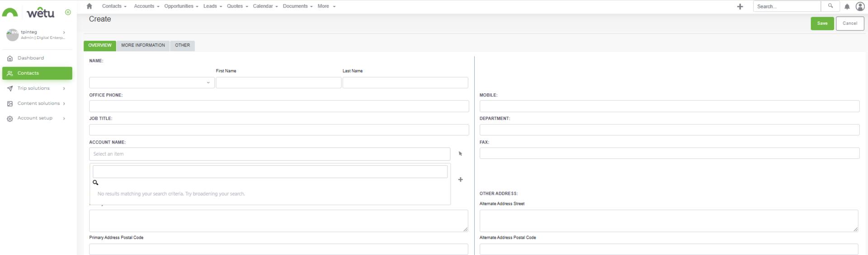
Task: Click the Mobile input field
Action: coord(669,106)
